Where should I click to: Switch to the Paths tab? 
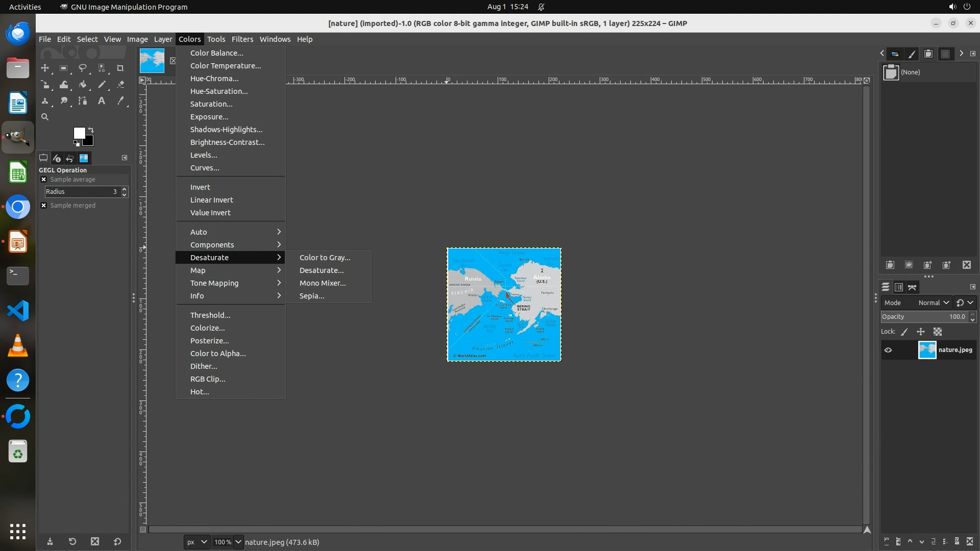click(x=912, y=287)
